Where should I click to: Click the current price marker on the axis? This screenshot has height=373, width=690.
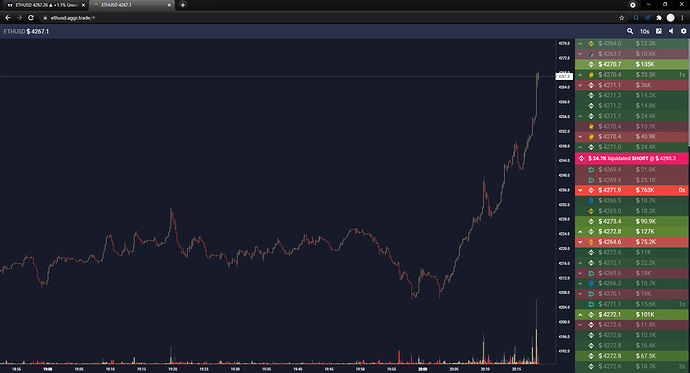pyautogui.click(x=564, y=77)
